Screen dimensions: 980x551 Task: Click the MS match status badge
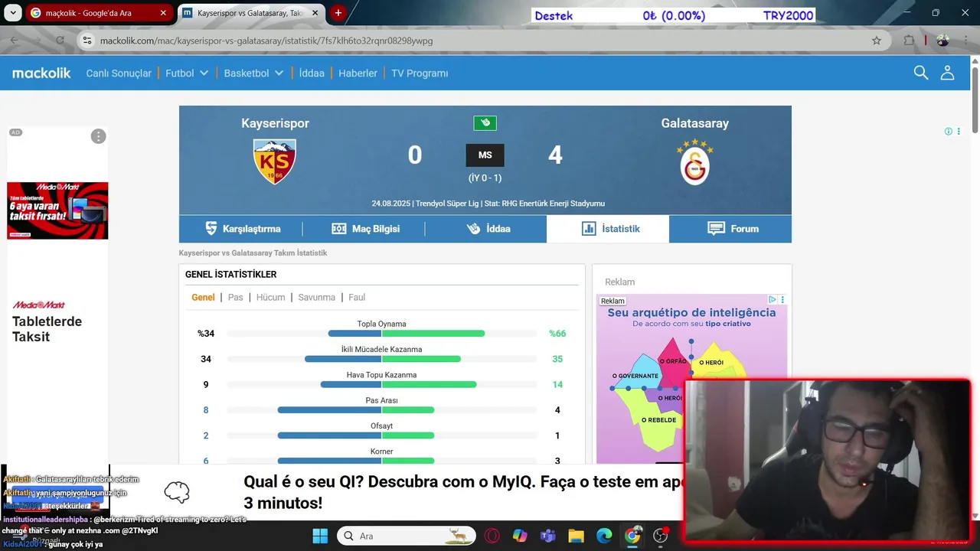click(x=485, y=155)
